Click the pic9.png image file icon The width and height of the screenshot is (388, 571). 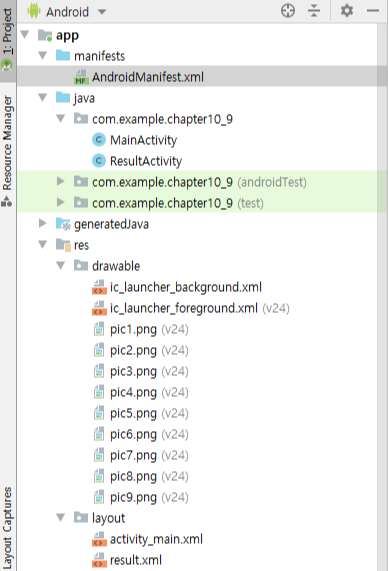coord(99,497)
